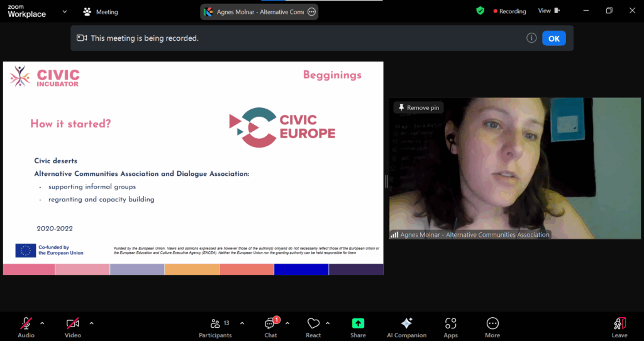This screenshot has width=644, height=341.
Task: Open the Participants panel
Action: pyautogui.click(x=215, y=327)
